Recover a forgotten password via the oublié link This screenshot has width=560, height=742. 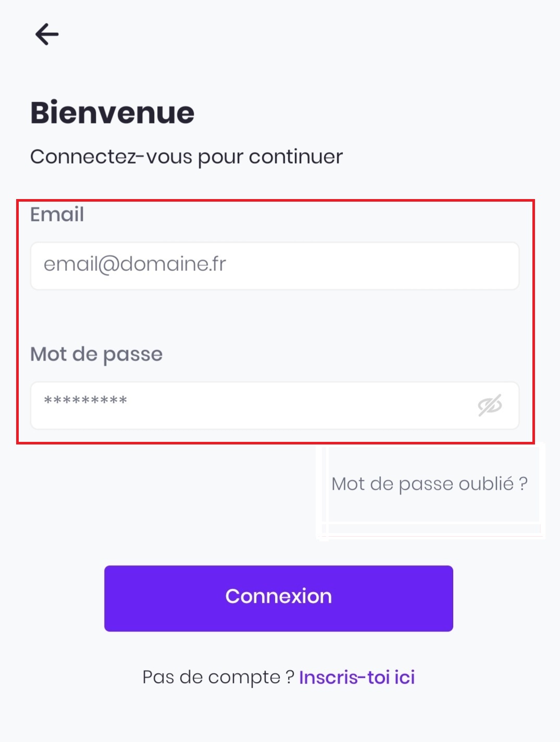(430, 484)
